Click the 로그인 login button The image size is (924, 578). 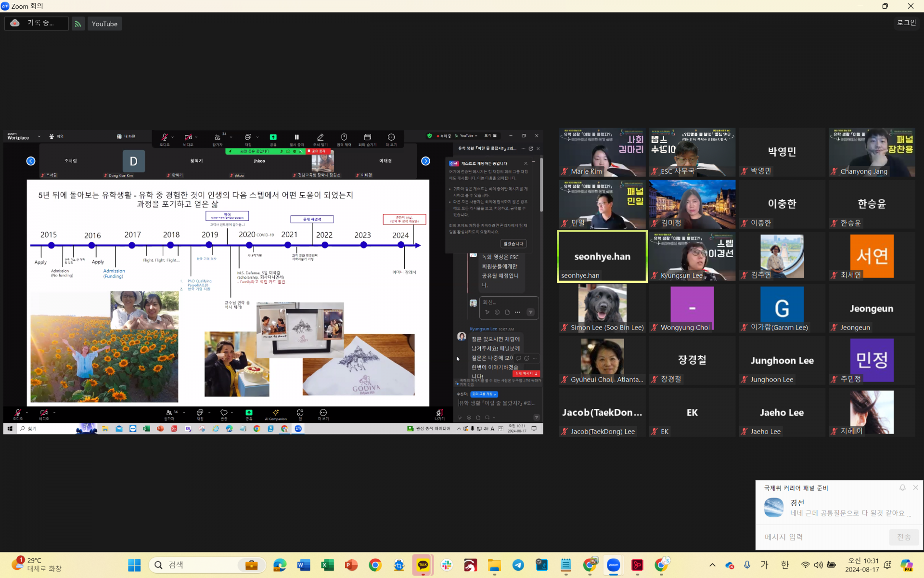[906, 23]
